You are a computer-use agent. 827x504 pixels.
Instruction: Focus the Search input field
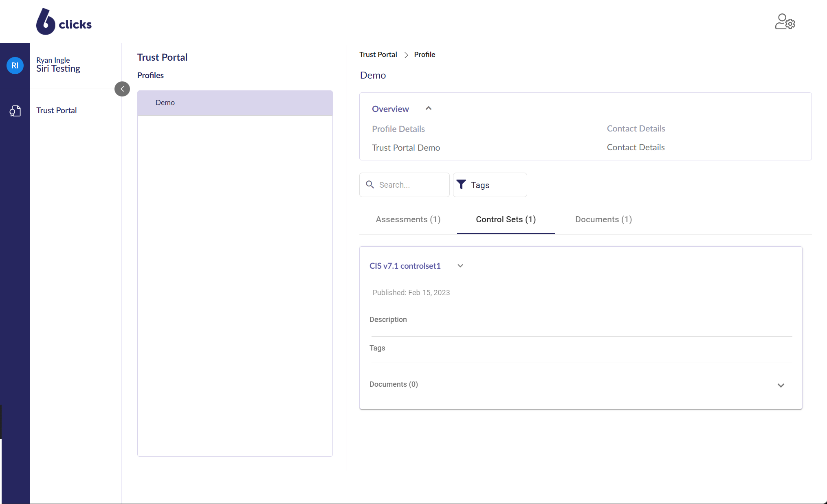click(405, 185)
